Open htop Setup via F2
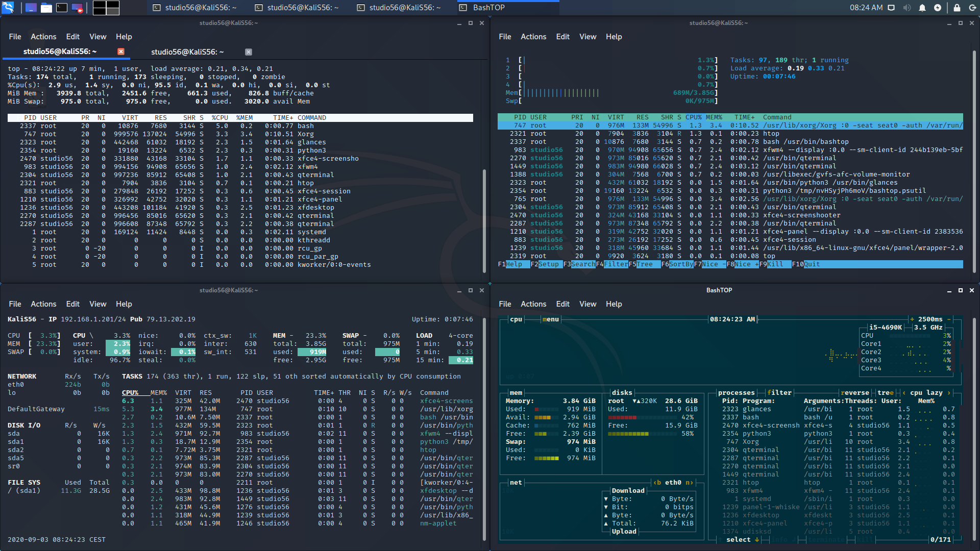This screenshot has height=551, width=980. (x=550, y=264)
